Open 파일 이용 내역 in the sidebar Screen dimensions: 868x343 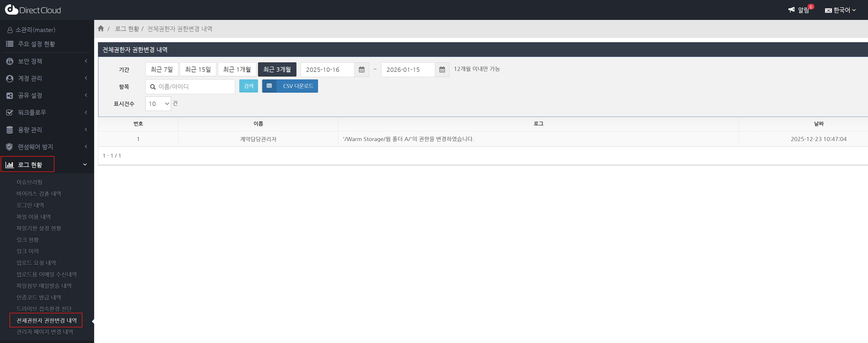[x=34, y=217]
